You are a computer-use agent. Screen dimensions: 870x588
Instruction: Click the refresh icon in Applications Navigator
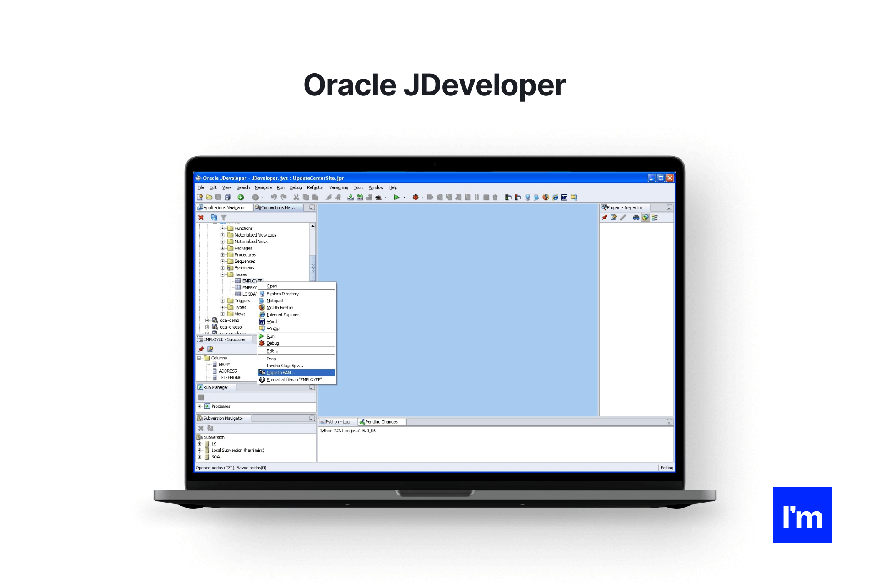[x=214, y=217]
